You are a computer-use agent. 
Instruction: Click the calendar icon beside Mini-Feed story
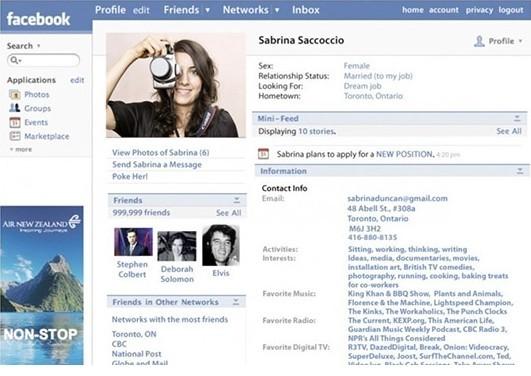click(x=263, y=154)
